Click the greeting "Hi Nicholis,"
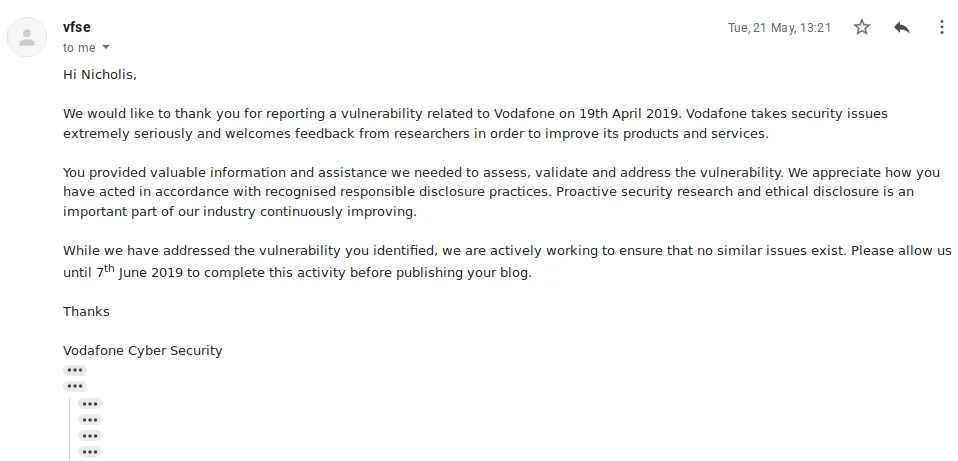Viewport: 958px width, 461px height. click(100, 74)
